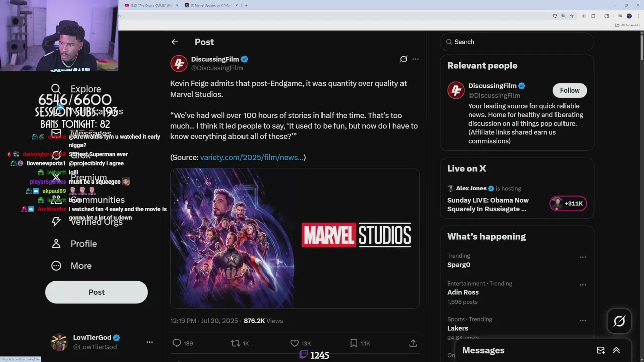Screen dimensions: 644x362
Task: Click the +311K listeners badge
Action: coord(568,204)
